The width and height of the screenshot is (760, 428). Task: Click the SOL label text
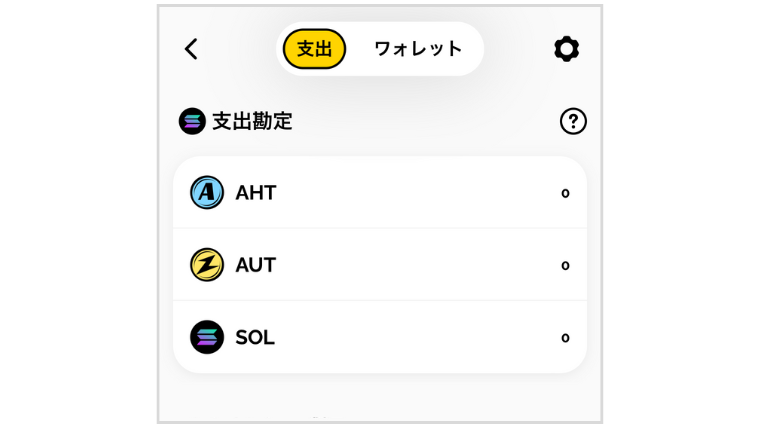(x=255, y=337)
